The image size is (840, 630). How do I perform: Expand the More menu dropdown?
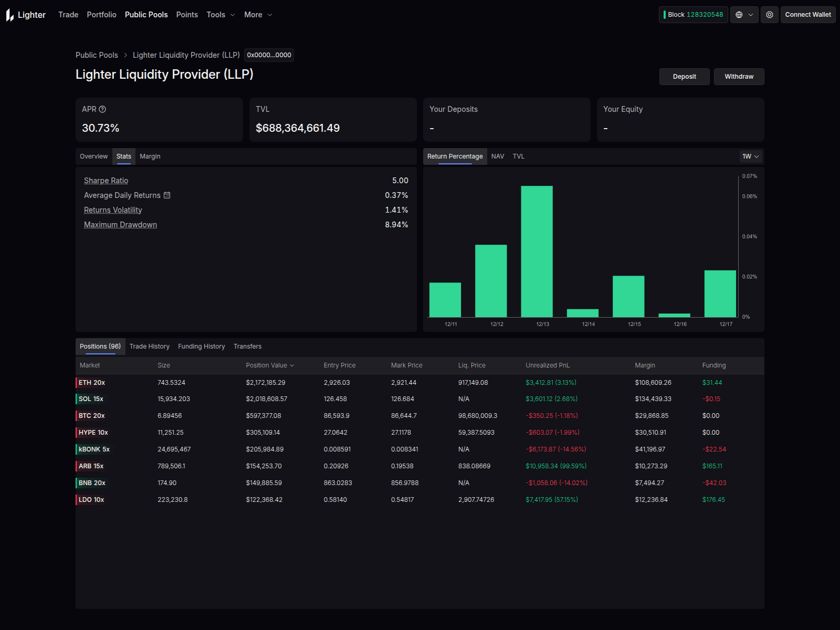tap(258, 15)
